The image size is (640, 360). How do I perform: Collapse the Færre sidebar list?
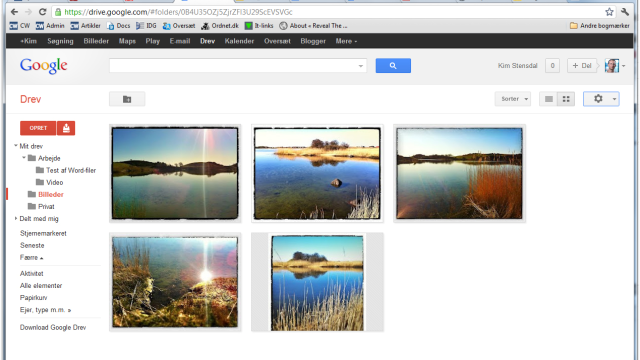(x=31, y=258)
